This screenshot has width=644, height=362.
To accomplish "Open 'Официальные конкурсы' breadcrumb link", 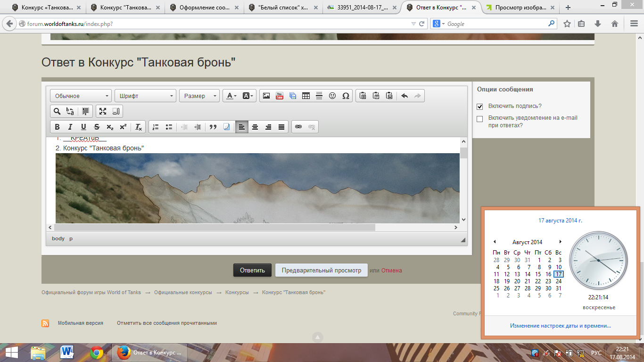I will pos(183,292).
